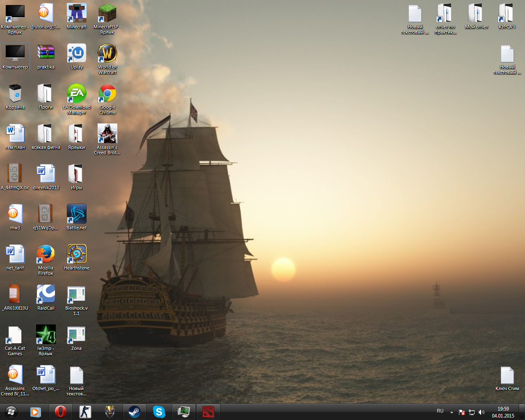Click the Counter-Strike taskbar icon
This screenshot has width=525, height=420.
pos(85,411)
